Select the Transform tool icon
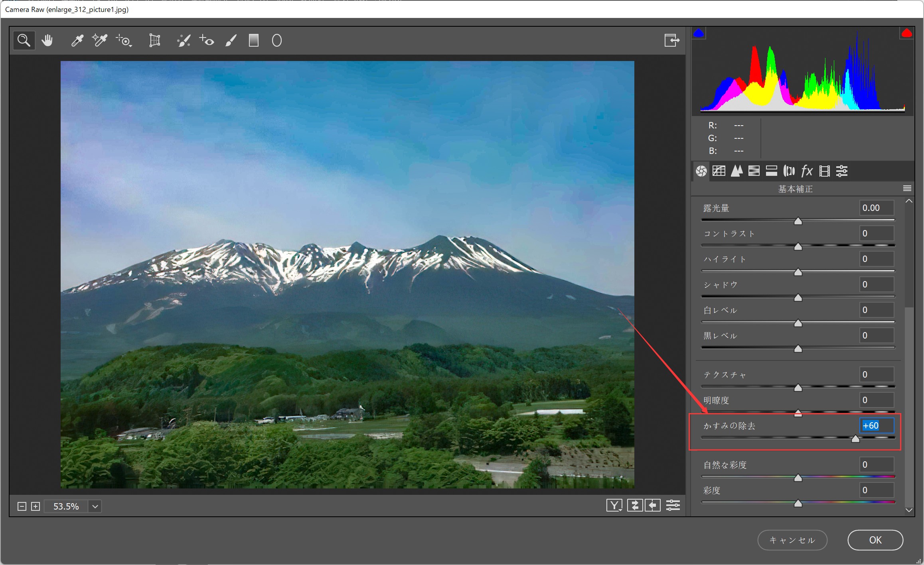This screenshot has height=565, width=924. [154, 40]
